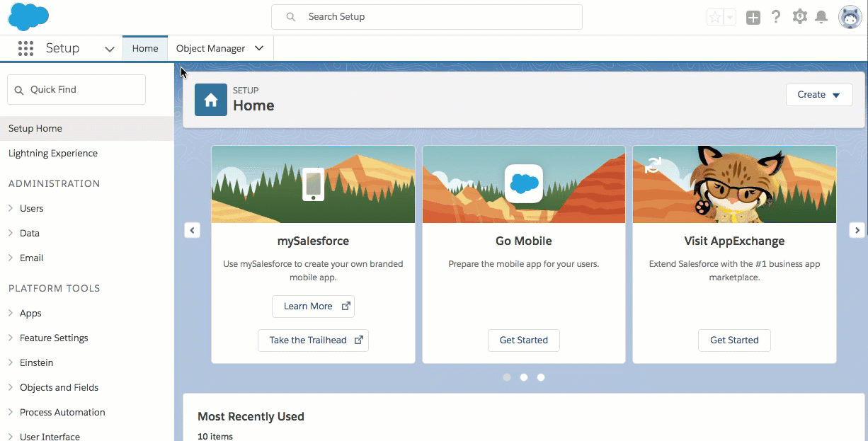Viewport: 868px width, 441px height.
Task: Click the favorites star icon
Action: coord(715,17)
